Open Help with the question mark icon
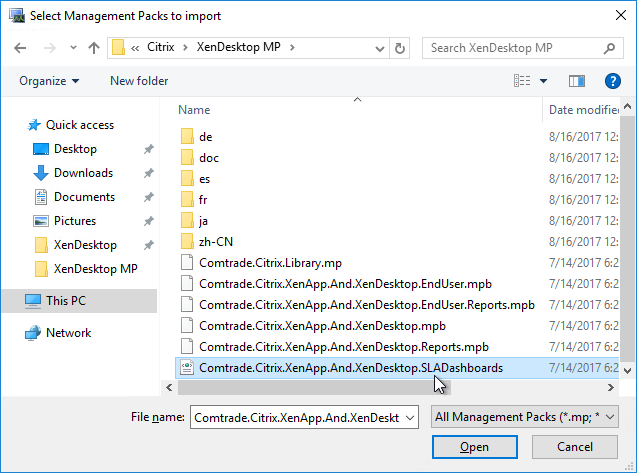Image resolution: width=637 pixels, height=473 pixels. tap(613, 81)
